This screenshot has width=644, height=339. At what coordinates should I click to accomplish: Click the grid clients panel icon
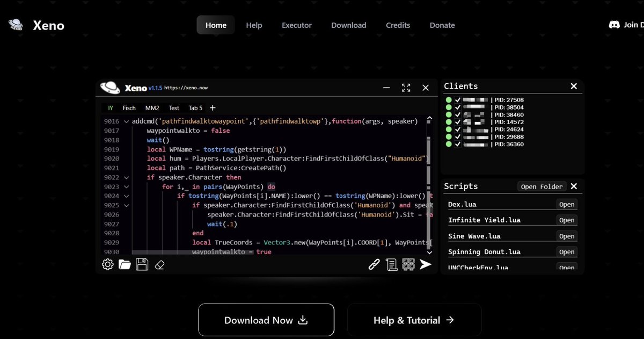[408, 264]
